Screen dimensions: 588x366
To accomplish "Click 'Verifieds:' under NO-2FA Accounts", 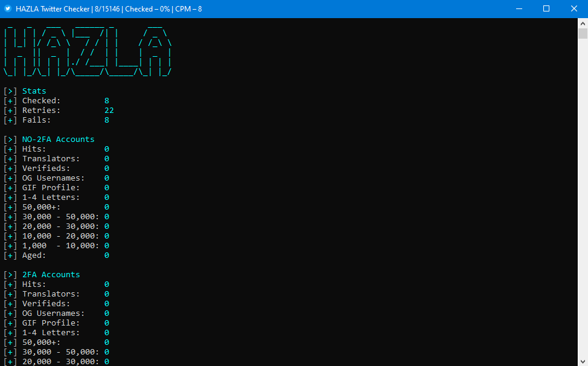I will pos(46,169).
